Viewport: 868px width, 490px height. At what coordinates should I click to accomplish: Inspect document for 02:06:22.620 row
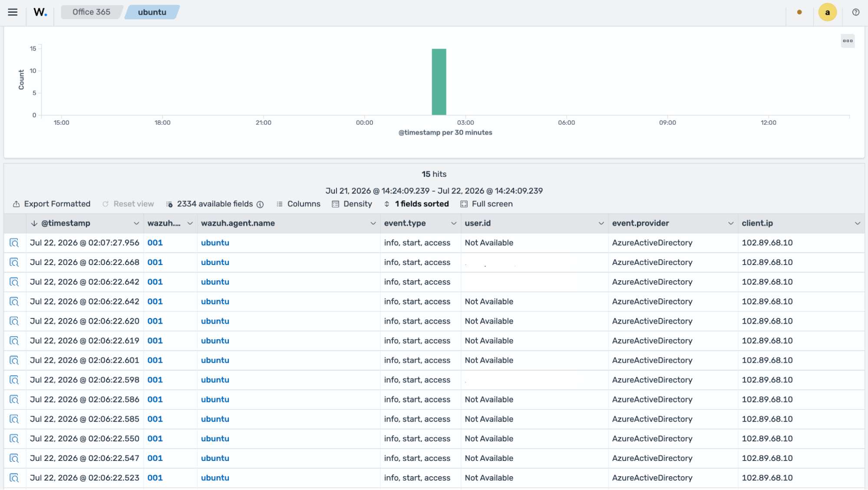coord(14,321)
